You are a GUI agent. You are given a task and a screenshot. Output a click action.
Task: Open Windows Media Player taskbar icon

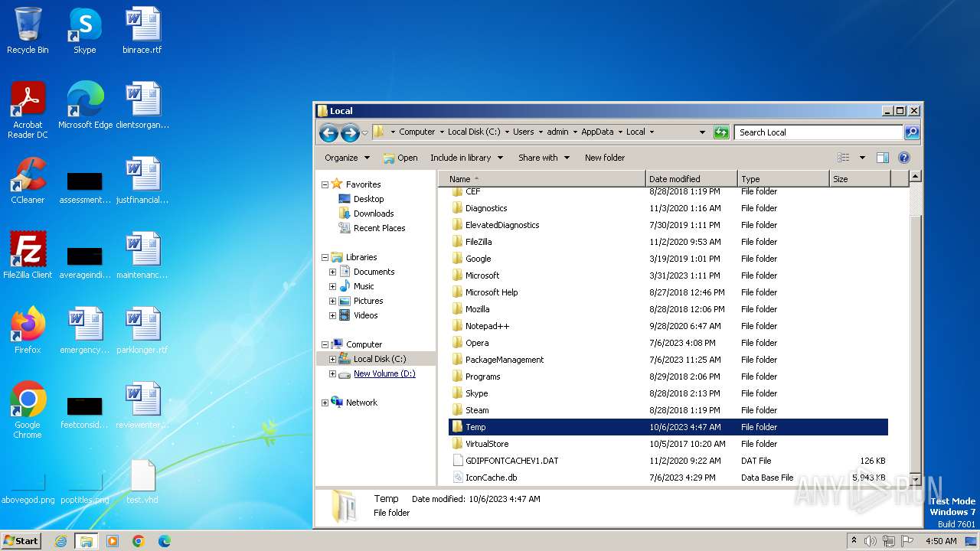point(113,541)
